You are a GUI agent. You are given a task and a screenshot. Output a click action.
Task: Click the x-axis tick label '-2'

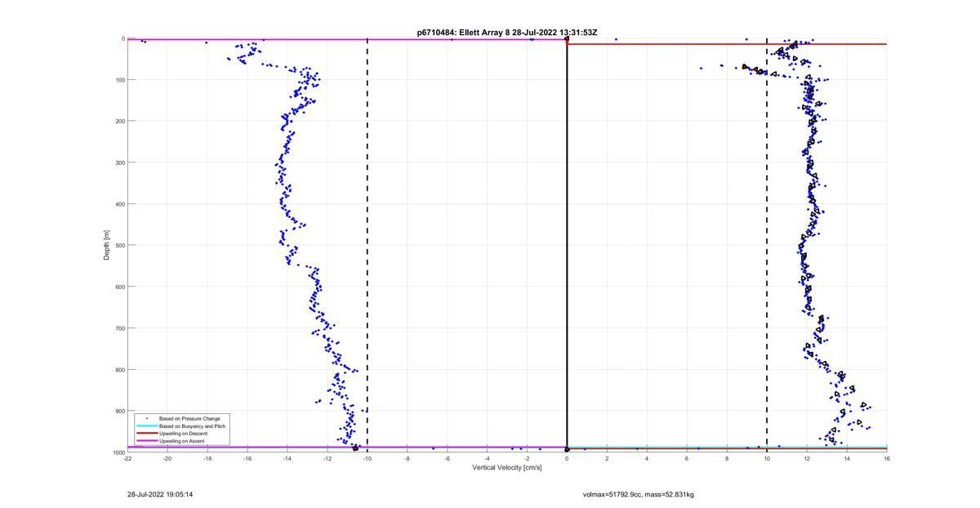(528, 458)
